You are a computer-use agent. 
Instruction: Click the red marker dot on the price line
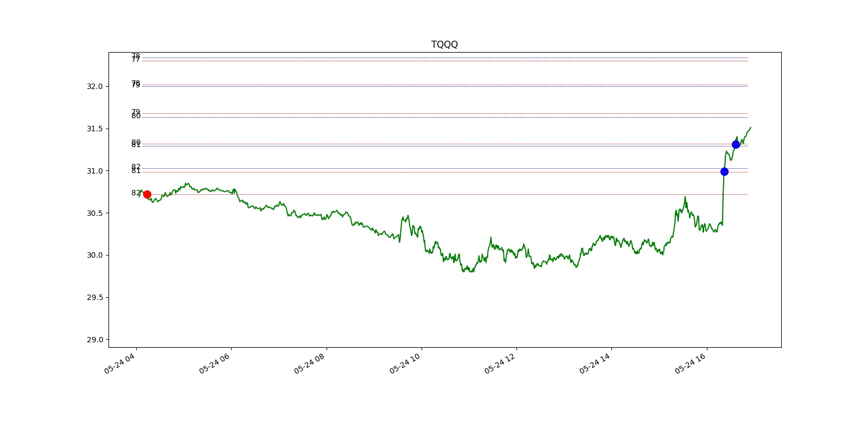[147, 194]
